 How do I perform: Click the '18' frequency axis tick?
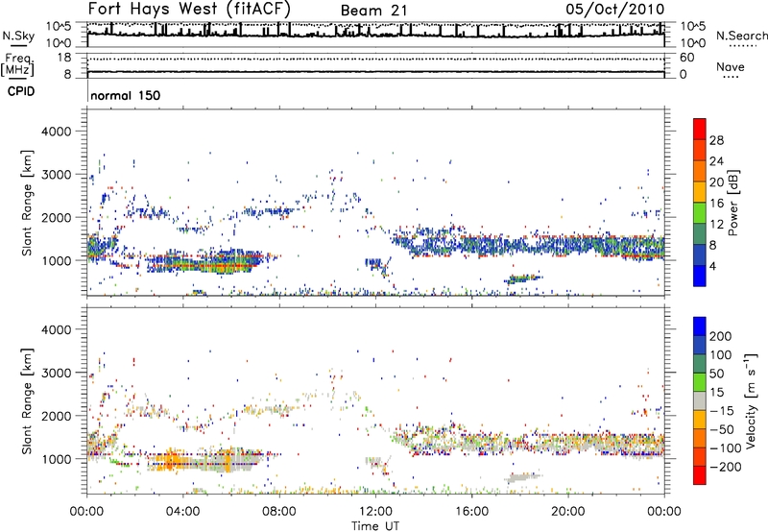[x=64, y=58]
